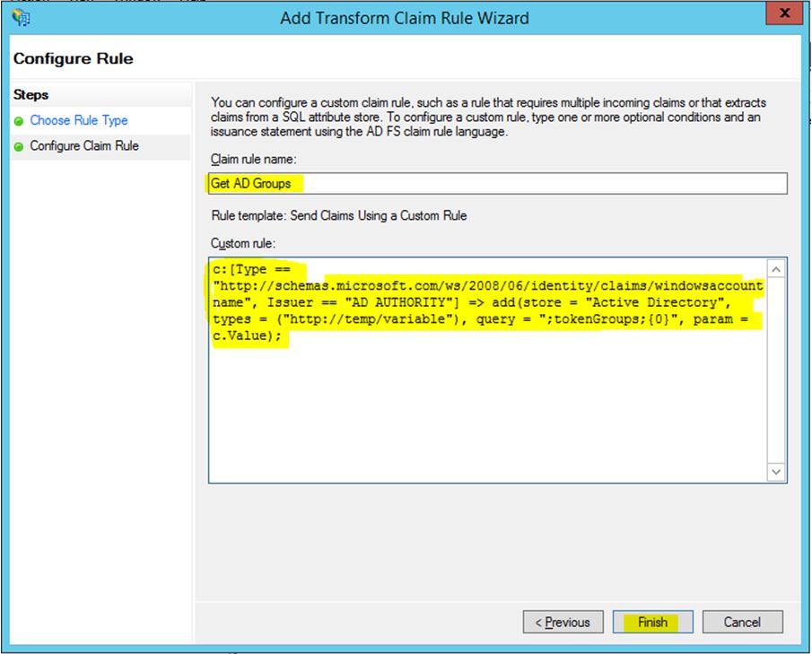This screenshot has height=654, width=812.
Task: Click the Rule template description line
Action: tap(338, 215)
